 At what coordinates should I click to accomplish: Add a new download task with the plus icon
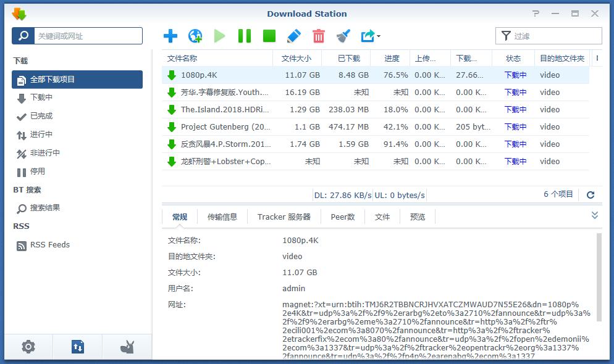point(170,36)
